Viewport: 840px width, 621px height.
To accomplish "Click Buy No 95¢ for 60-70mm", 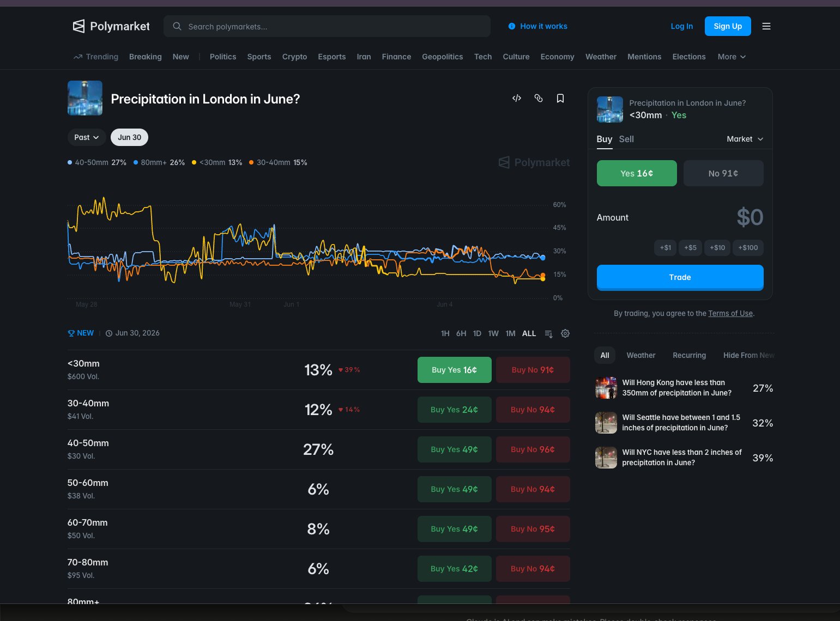I will pos(533,529).
